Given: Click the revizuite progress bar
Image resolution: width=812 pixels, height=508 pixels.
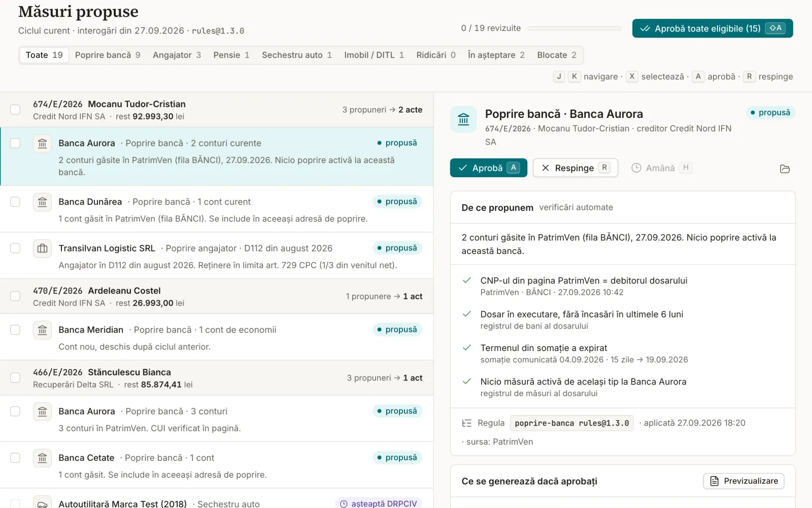Looking at the screenshot, I should (x=574, y=28).
